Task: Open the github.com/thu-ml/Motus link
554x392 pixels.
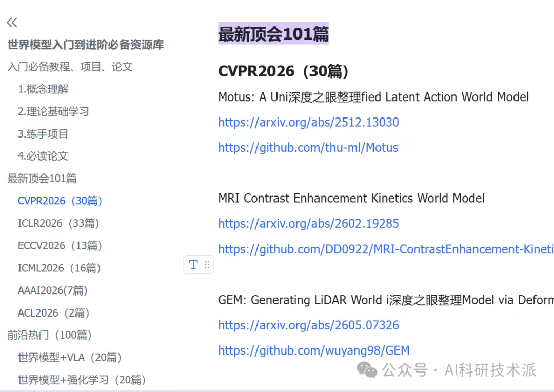Action: (x=308, y=148)
